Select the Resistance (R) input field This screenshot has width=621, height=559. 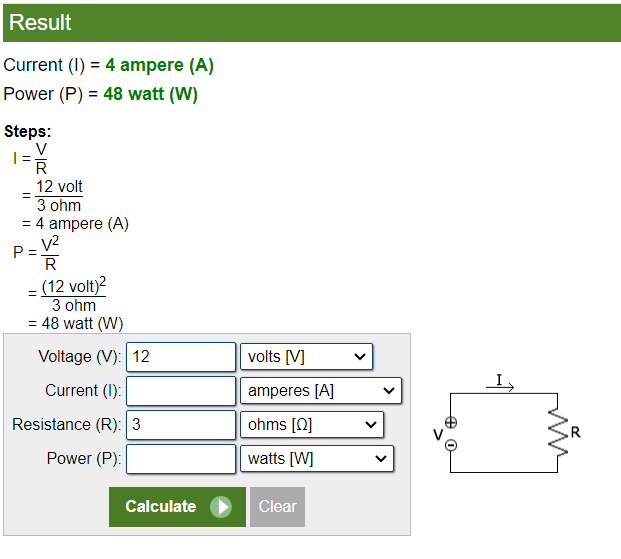click(x=181, y=425)
